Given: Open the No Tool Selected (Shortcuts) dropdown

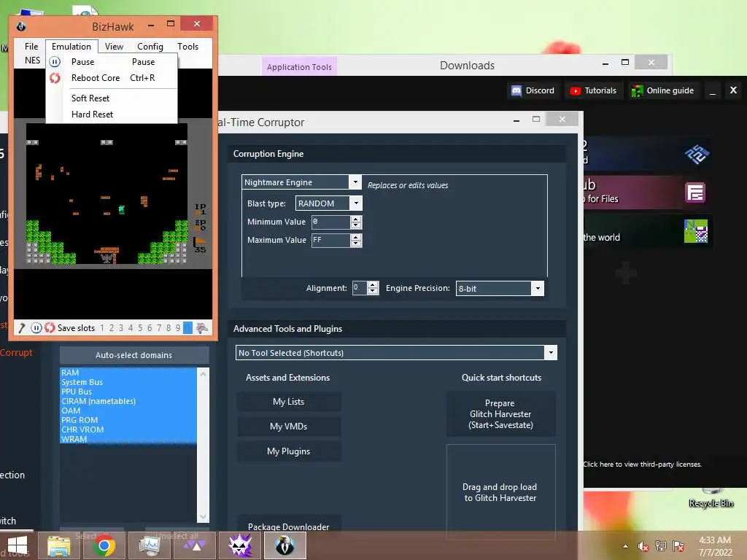Looking at the screenshot, I should (x=551, y=353).
